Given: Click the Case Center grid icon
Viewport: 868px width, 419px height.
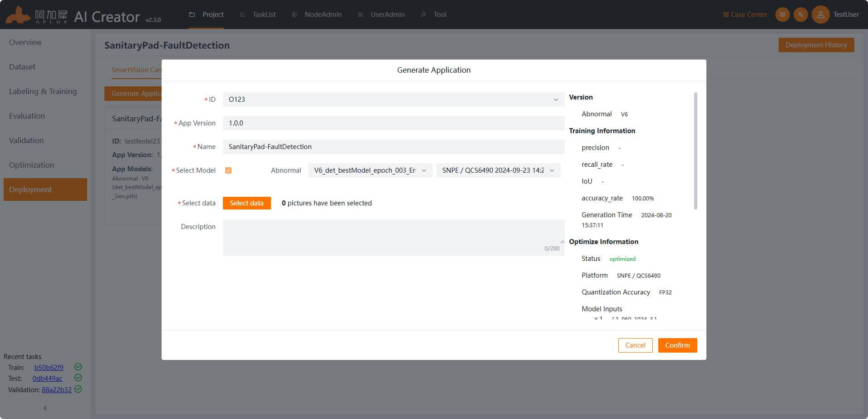Looking at the screenshot, I should [725, 15].
